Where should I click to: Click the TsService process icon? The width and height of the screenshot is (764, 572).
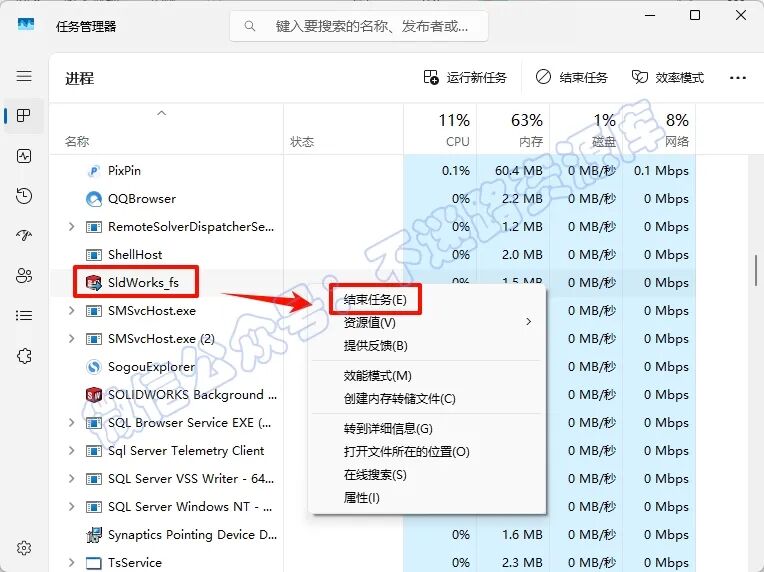(94, 563)
